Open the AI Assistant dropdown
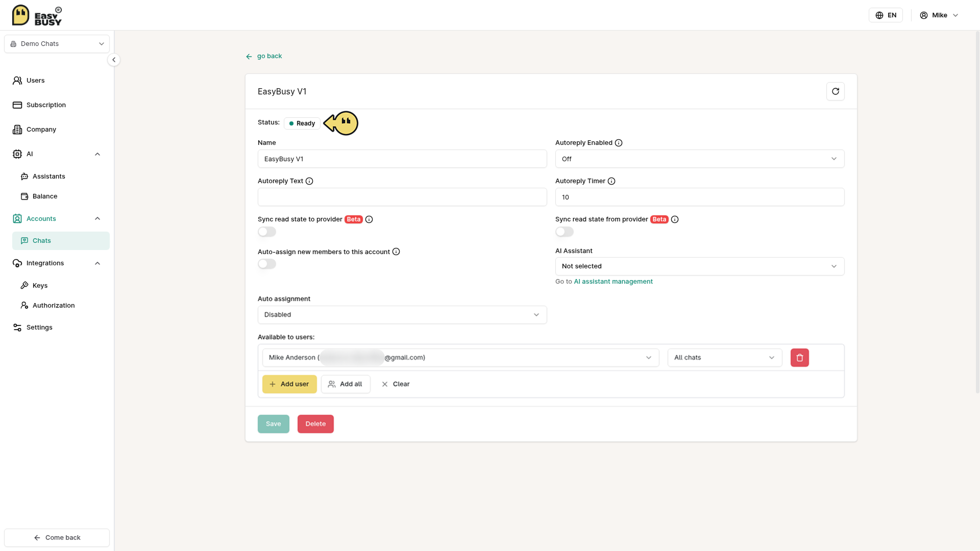The height and width of the screenshot is (551, 980). coord(700,266)
